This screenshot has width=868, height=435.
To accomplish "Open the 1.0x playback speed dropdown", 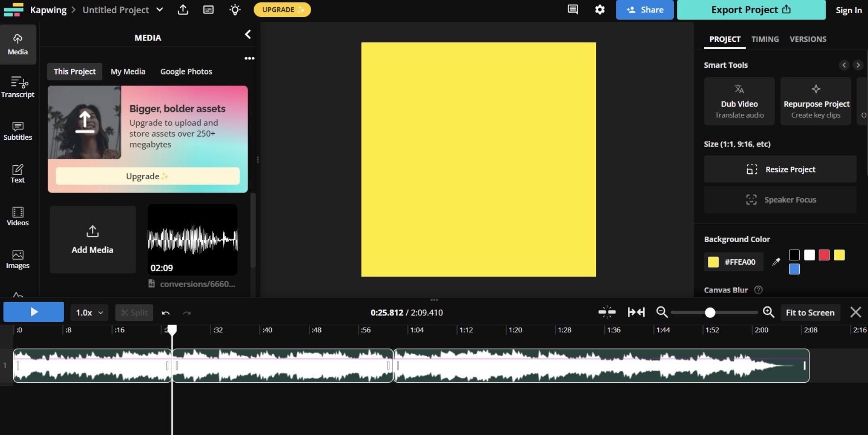I will [x=89, y=313].
